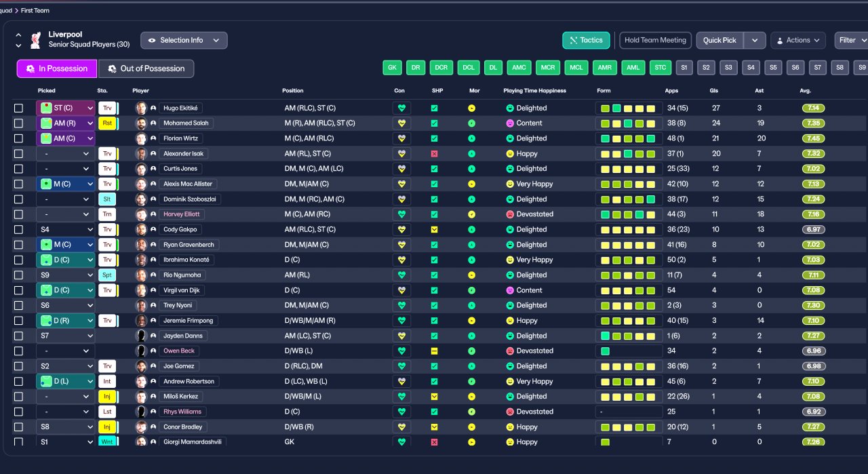This screenshot has width=868, height=474.
Task: Click Conor Bradley's Inj status badge
Action: coord(107,427)
